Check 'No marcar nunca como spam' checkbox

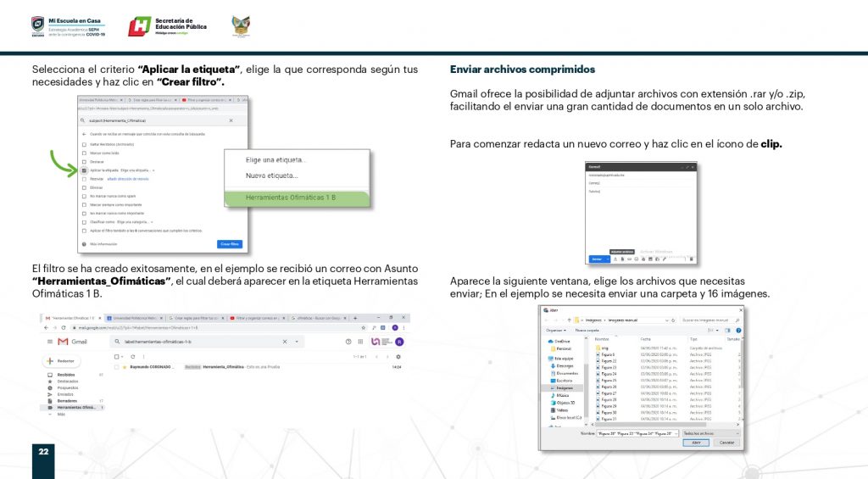84,196
